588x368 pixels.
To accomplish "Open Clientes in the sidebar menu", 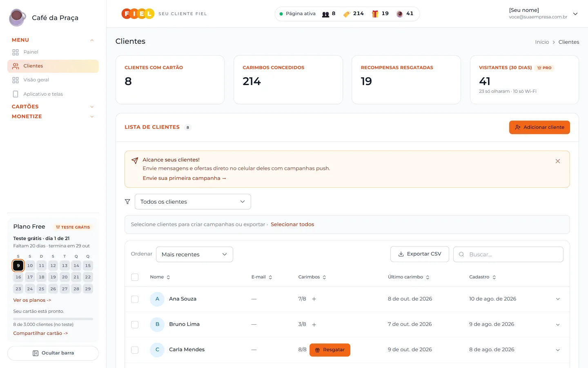I will click(53, 66).
